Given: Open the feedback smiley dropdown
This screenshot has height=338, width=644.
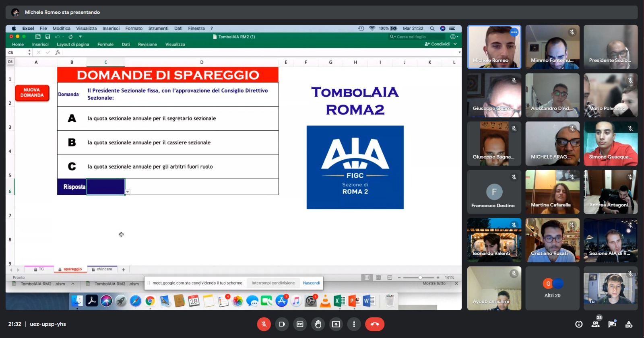Looking at the screenshot, I should click(454, 37).
